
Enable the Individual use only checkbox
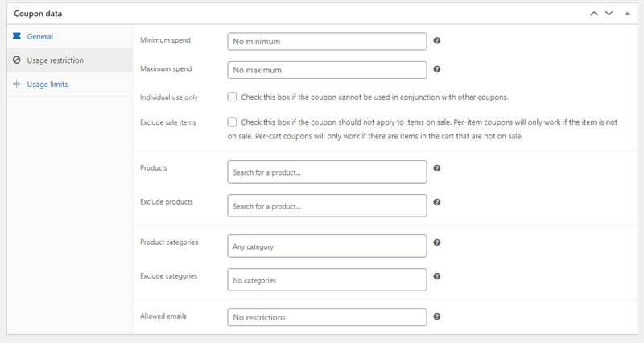232,97
